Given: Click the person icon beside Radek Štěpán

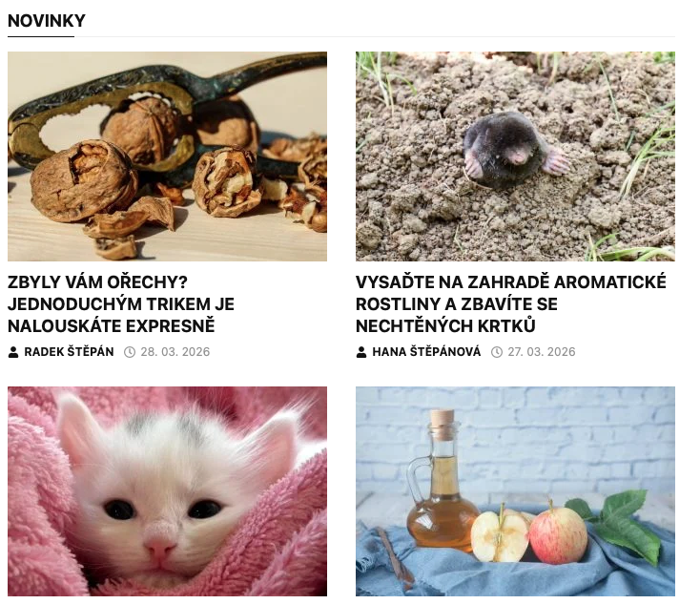Looking at the screenshot, I should point(13,352).
